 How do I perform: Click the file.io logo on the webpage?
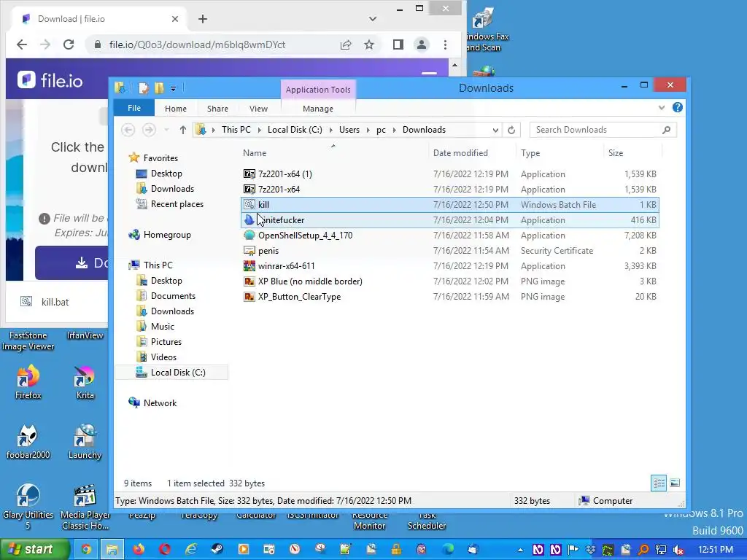50,80
